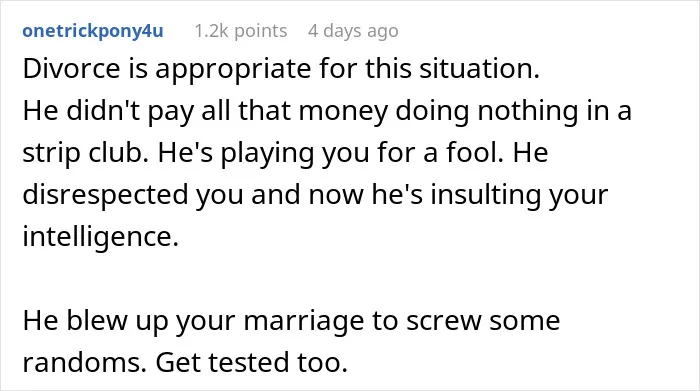
Task: Click the word 'points' beside the score
Action: 261,31
